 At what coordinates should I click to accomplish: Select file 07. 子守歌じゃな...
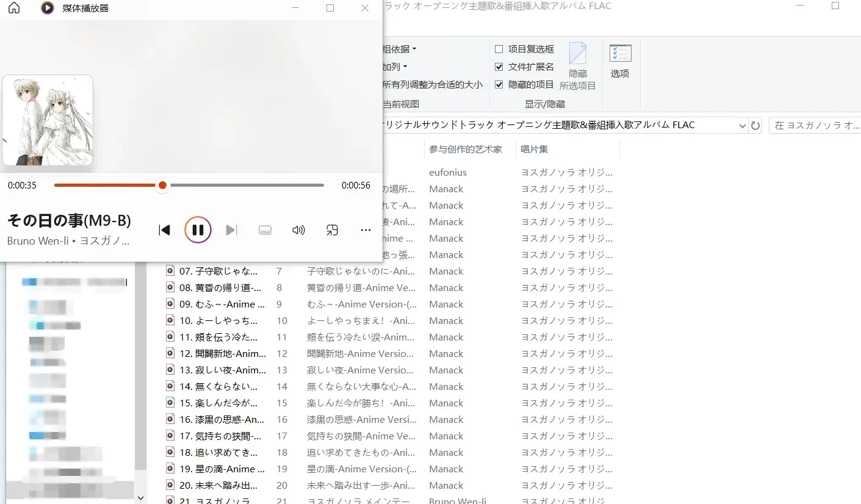[218, 271]
